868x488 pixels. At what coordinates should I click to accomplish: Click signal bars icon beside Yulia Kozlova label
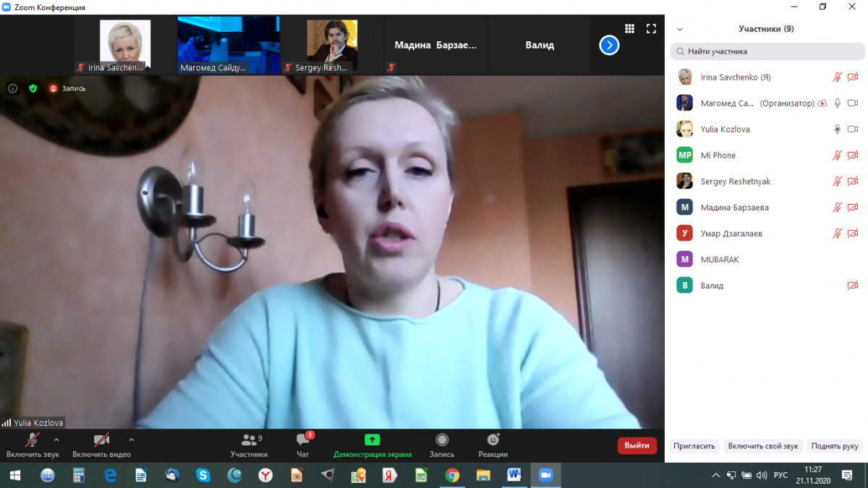pyautogui.click(x=7, y=423)
